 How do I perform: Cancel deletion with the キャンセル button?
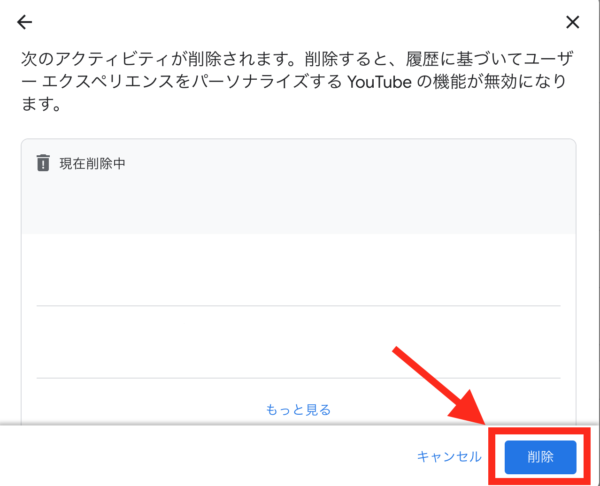click(449, 457)
